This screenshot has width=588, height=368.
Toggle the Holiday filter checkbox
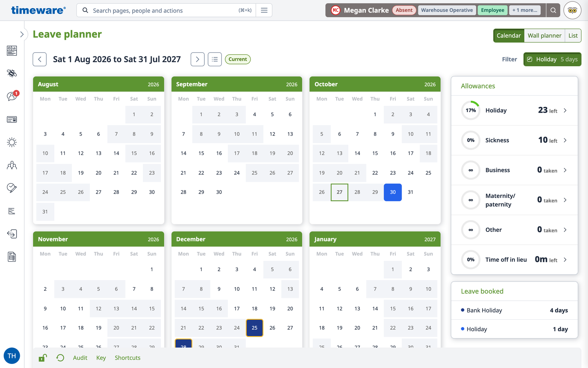tap(530, 59)
